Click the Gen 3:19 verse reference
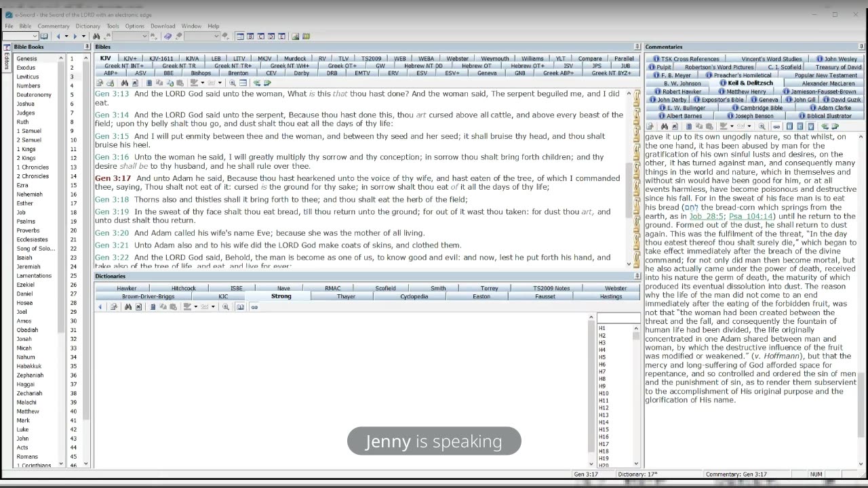The height and width of the screenshot is (488, 868). (112, 211)
